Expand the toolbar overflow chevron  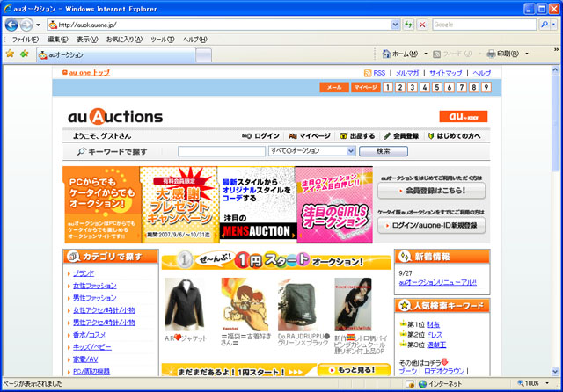(556, 49)
